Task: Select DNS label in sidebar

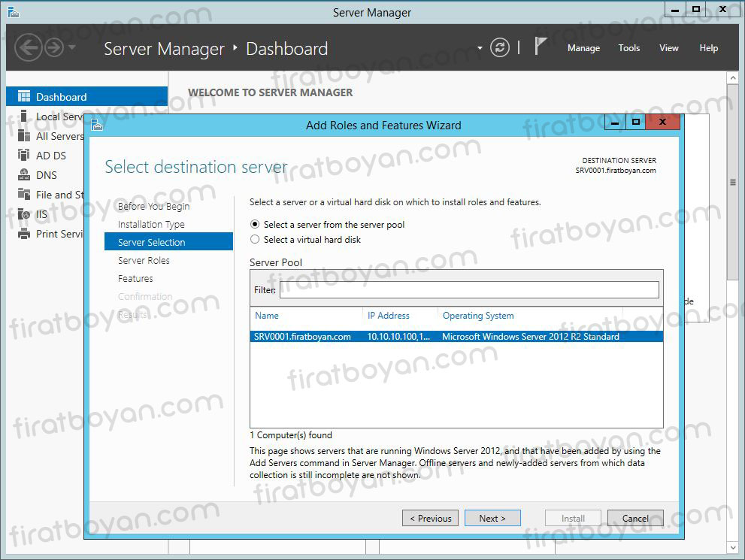Action: (46, 175)
